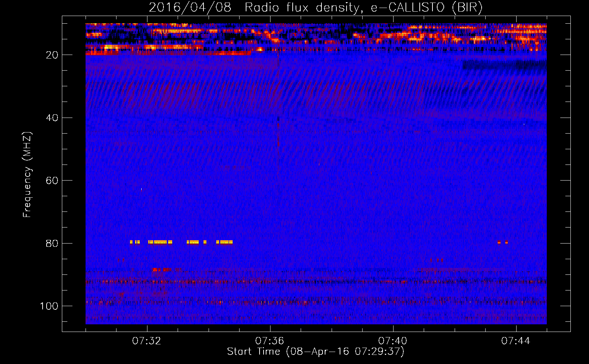The width and height of the screenshot is (589, 364).
Task: Click the '20' frequency tick label
Action: (x=52, y=55)
